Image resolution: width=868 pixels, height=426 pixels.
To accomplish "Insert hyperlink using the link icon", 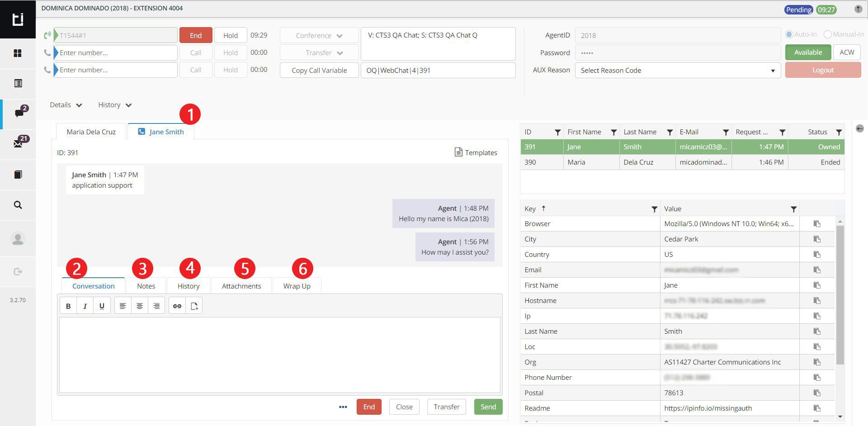I will pos(177,306).
